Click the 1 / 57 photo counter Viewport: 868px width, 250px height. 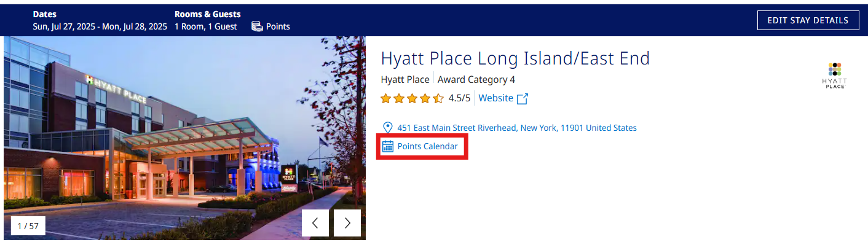point(28,226)
